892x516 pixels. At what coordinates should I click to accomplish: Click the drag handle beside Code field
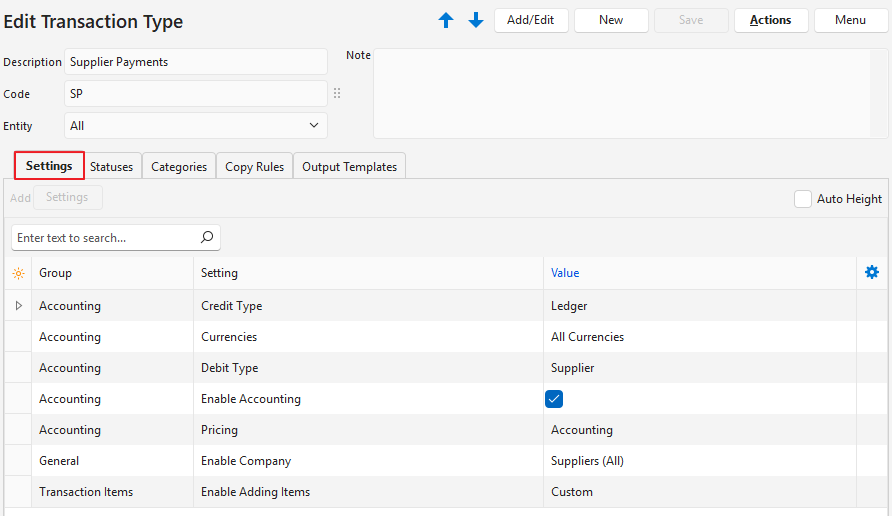pyautogui.click(x=337, y=94)
